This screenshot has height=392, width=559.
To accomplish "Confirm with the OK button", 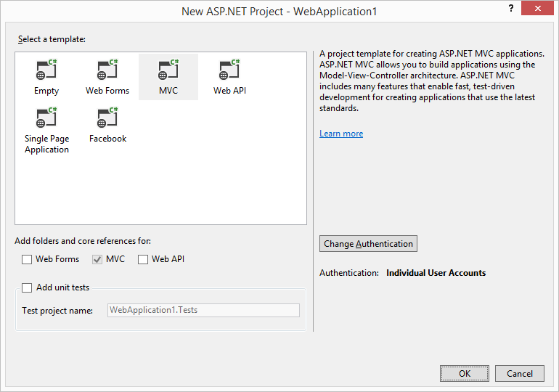I will pyautogui.click(x=464, y=373).
